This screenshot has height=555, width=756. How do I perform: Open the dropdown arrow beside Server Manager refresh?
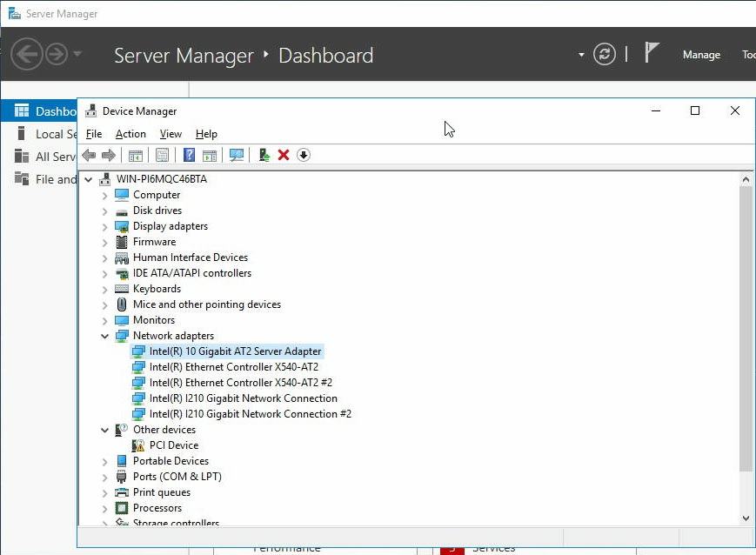tap(581, 55)
